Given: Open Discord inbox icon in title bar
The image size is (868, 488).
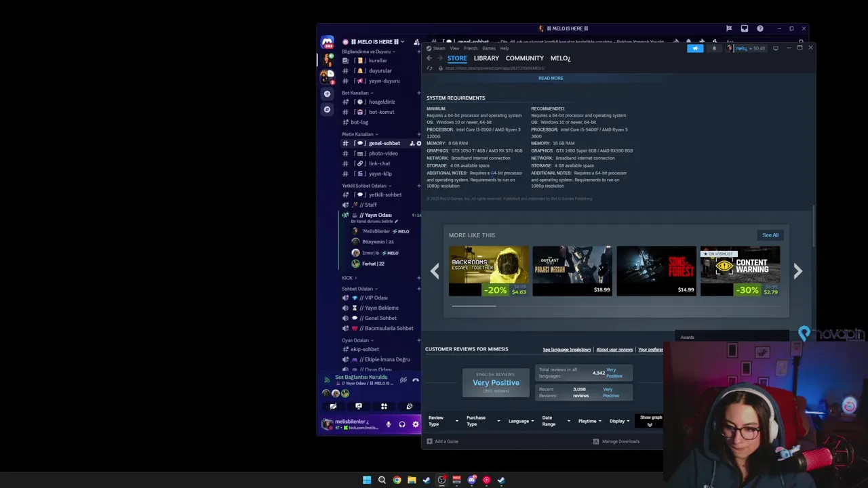Looking at the screenshot, I should (x=744, y=28).
